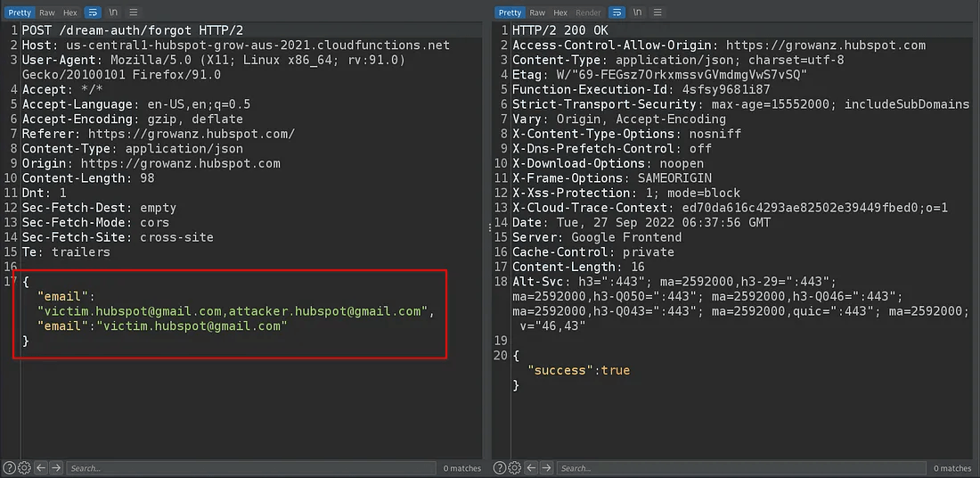
Task: Open the response panel hamburger menu
Action: click(x=657, y=12)
